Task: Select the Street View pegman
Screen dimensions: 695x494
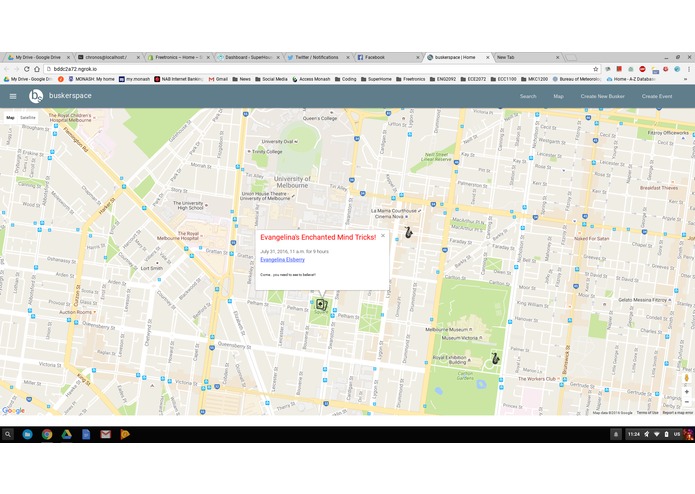Action: tap(687, 378)
